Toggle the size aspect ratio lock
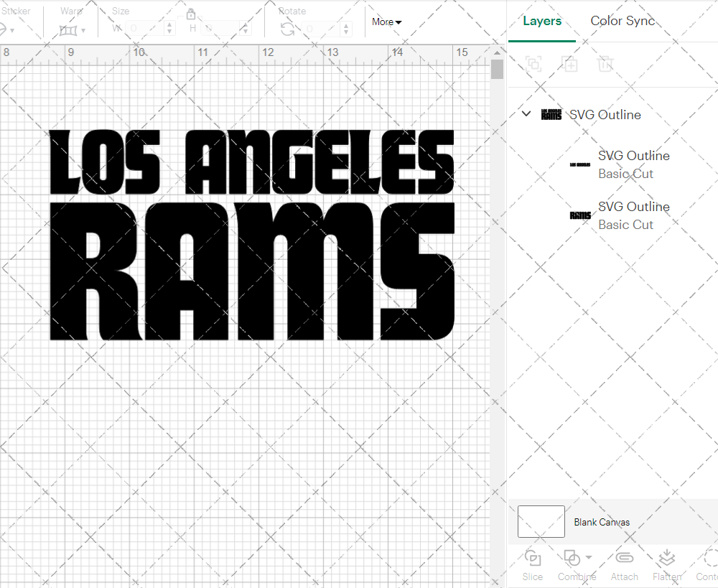The height and width of the screenshot is (588, 718). (191, 14)
